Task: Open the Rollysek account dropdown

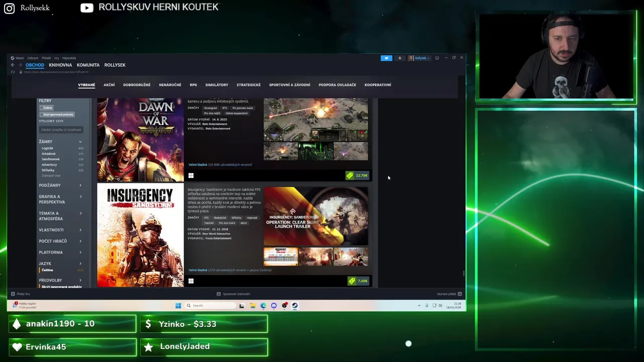Action: coord(419,58)
